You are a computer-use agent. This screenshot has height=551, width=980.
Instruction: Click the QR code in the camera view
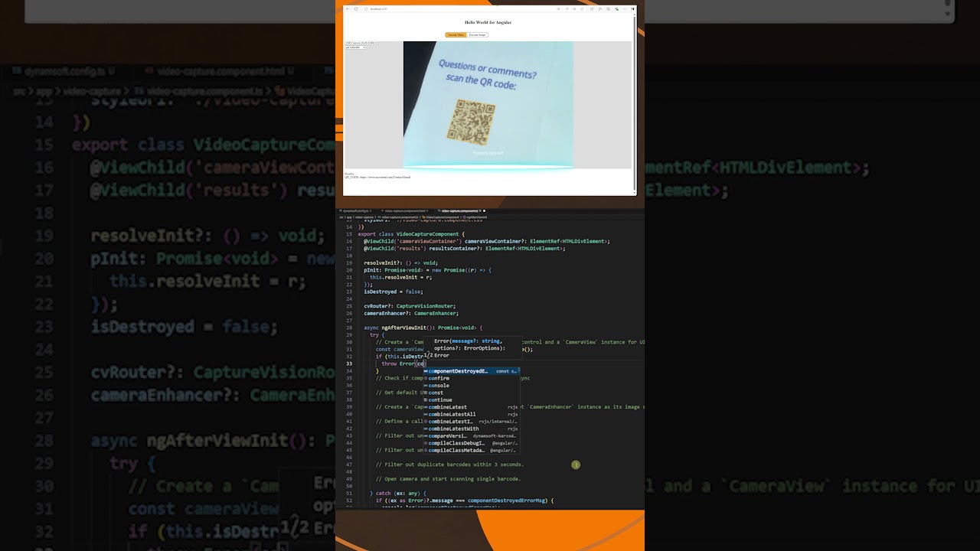point(471,122)
